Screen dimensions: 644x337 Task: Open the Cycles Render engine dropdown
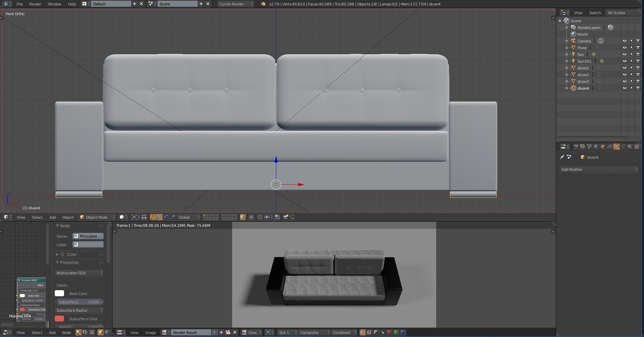coord(235,4)
